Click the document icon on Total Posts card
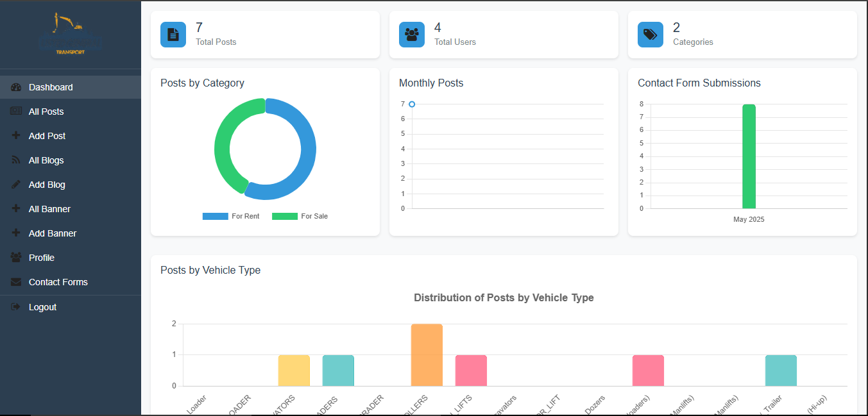Viewport: 868px width, 416px height. [173, 35]
